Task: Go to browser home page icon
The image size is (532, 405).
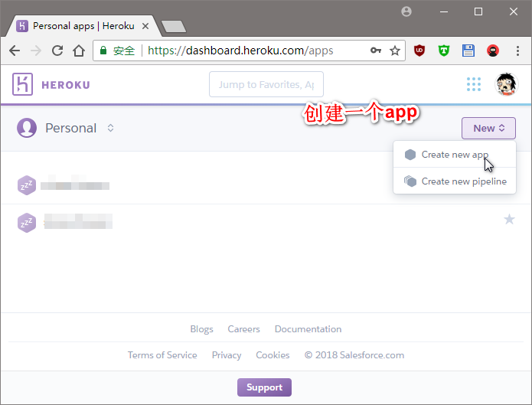Action: coord(79,51)
